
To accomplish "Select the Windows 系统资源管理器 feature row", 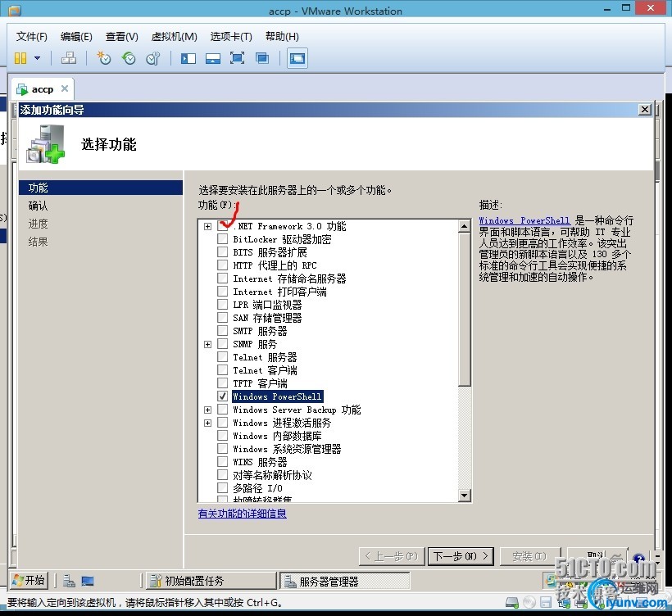I will (287, 449).
